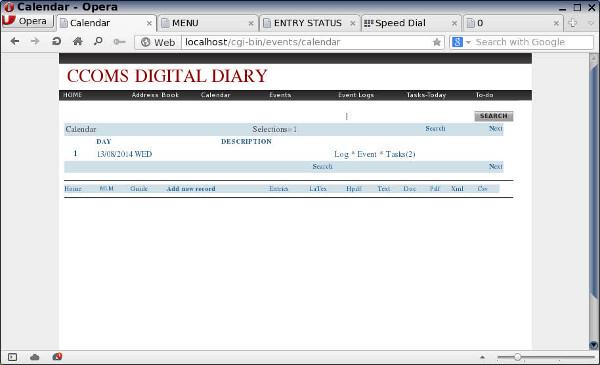Adjust the zoom slider in status bar
Image resolution: width=600 pixels, height=365 pixels.
[x=517, y=357]
